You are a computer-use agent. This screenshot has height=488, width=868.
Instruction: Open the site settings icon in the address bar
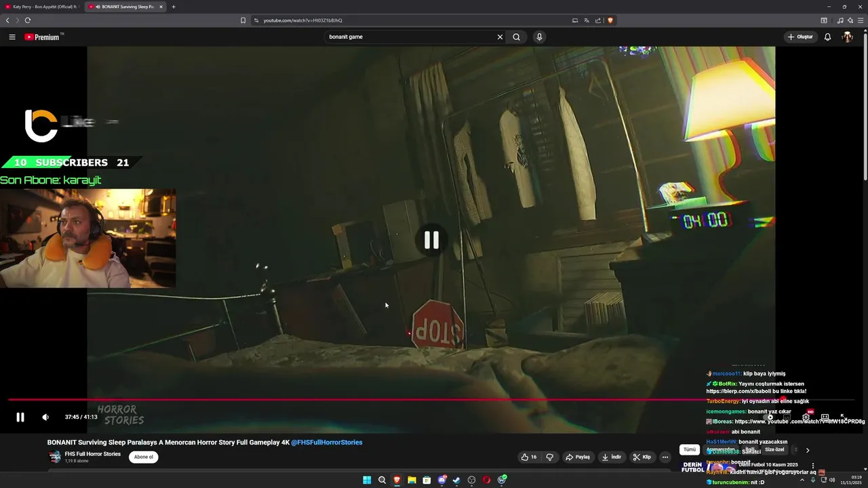256,20
